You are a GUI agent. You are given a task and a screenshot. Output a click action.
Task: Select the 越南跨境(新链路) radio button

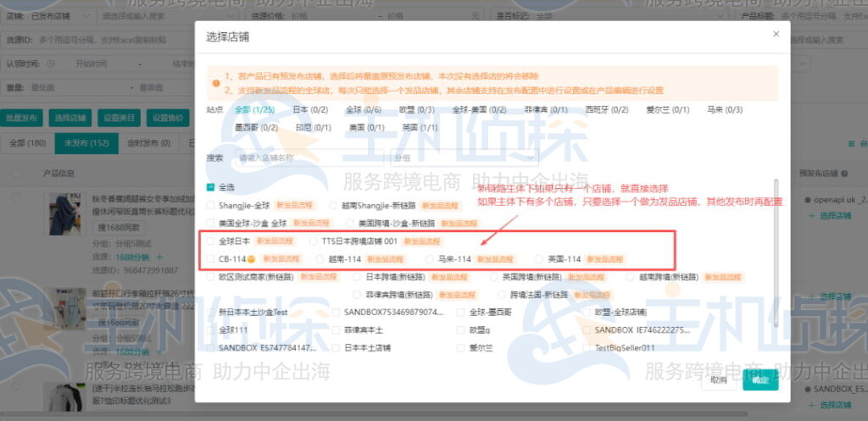pyautogui.click(x=631, y=277)
